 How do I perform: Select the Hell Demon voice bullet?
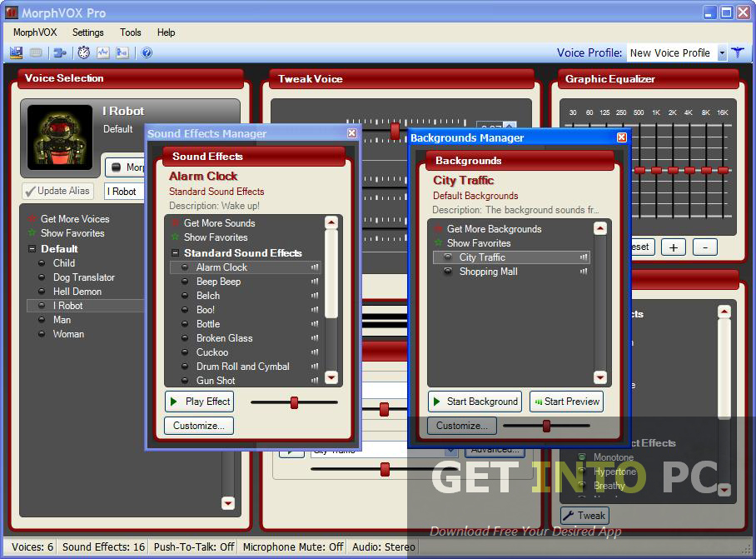42,292
